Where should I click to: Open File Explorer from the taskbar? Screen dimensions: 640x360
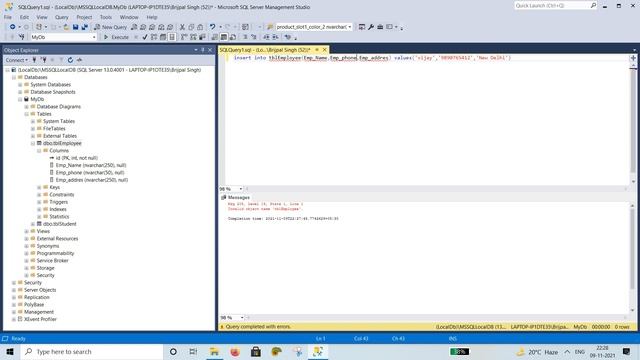pyautogui.click(x=214, y=351)
